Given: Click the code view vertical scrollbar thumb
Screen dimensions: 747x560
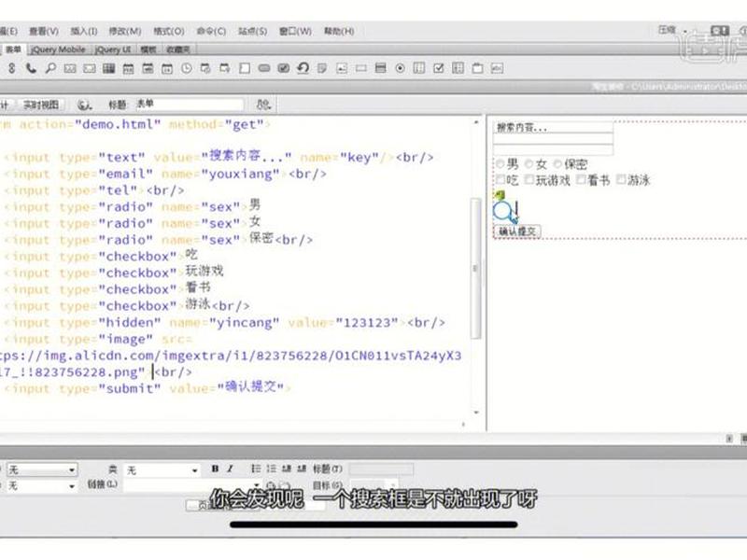Looking at the screenshot, I should click(x=475, y=269).
